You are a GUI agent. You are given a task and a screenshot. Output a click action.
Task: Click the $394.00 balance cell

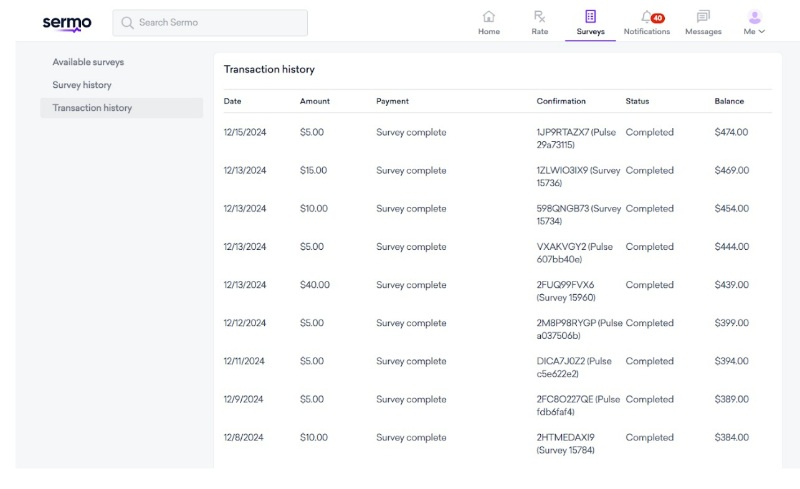[x=732, y=361]
